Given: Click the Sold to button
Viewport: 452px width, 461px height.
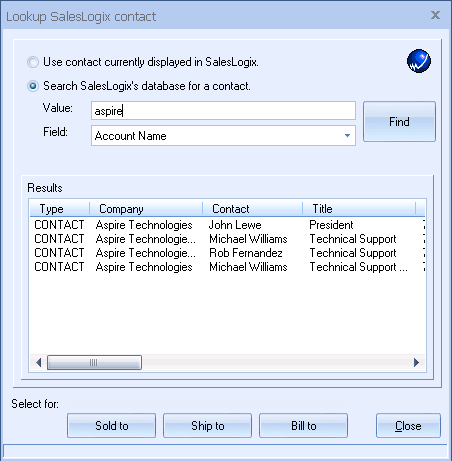Looking at the screenshot, I should pos(111,426).
